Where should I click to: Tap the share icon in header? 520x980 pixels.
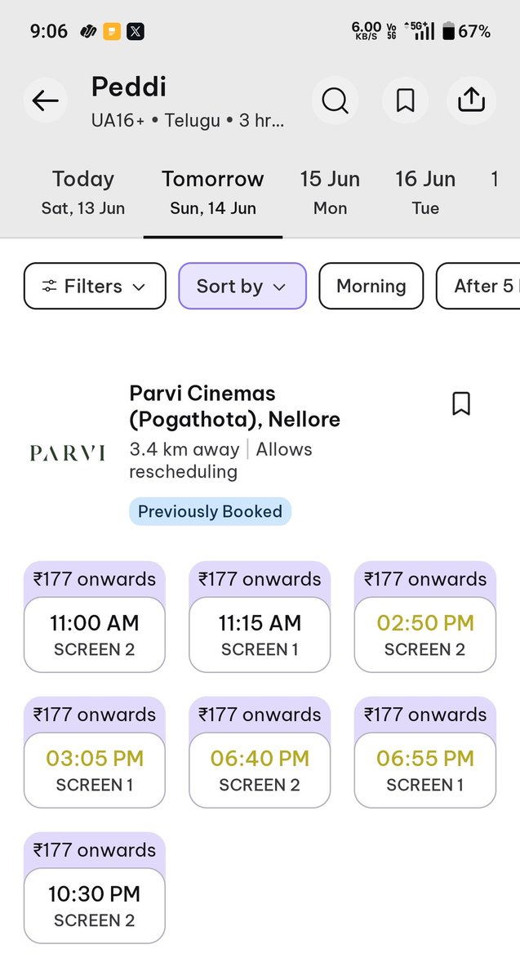coord(471,101)
